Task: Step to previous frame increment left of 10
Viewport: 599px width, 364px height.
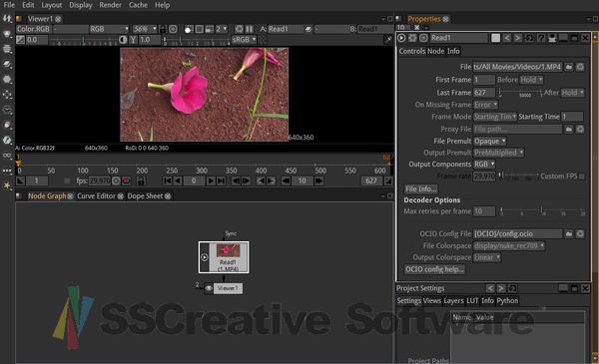Action: tap(286, 181)
